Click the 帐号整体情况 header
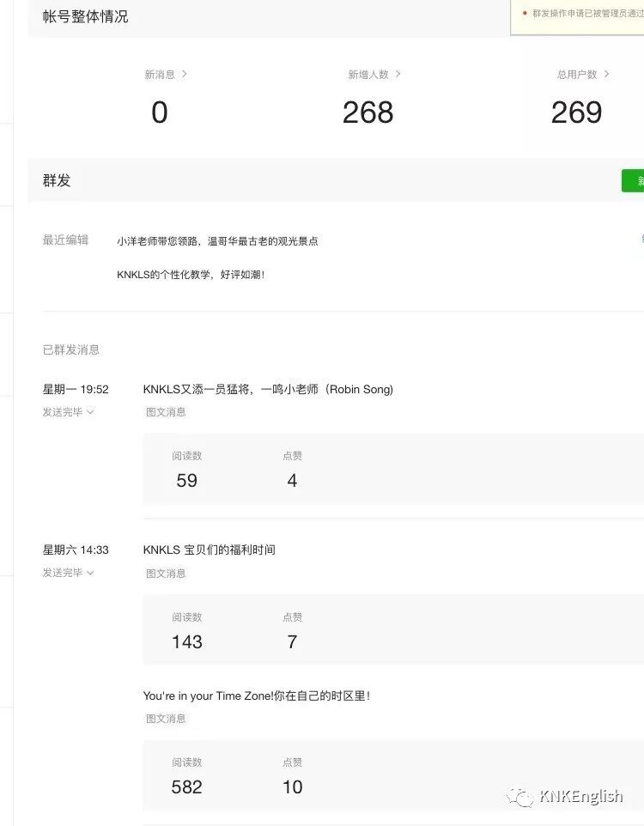Screen dimensions: 644x826 pyautogui.click(x=85, y=16)
